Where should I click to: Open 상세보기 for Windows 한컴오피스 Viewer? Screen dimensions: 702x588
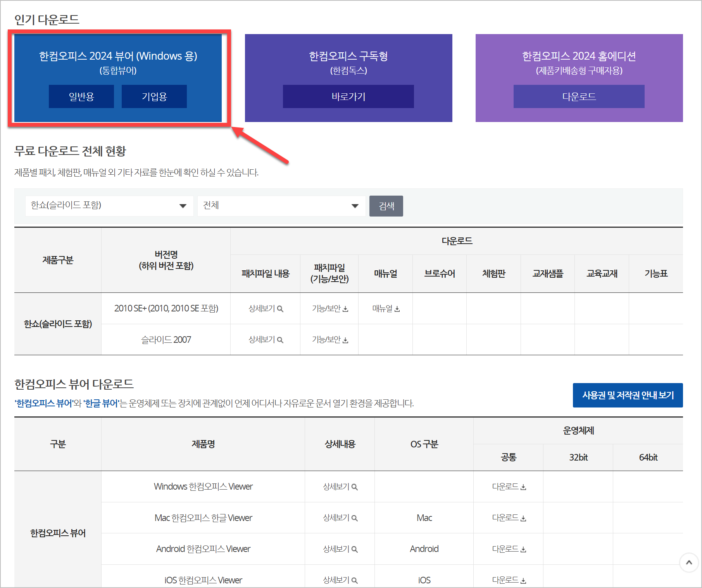[340, 487]
